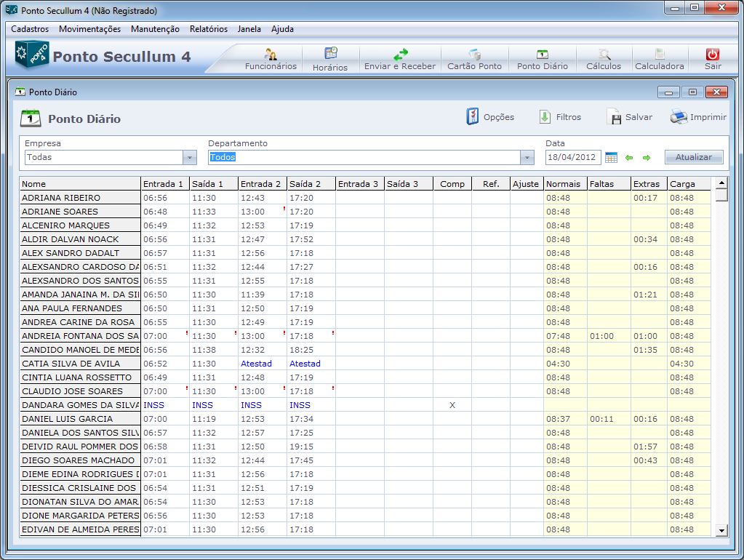Click the Salvar floppy disk icon

click(x=615, y=117)
